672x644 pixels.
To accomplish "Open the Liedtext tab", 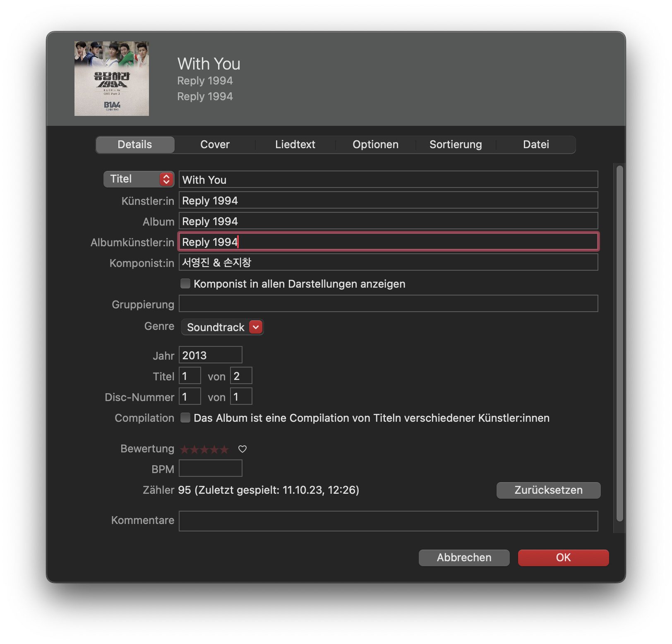I will coord(295,144).
